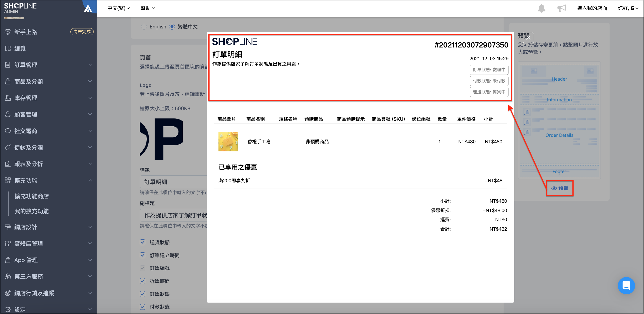Click the SHOPLINE logo in the preview popup
This screenshot has width=644, height=314.
coord(235,42)
